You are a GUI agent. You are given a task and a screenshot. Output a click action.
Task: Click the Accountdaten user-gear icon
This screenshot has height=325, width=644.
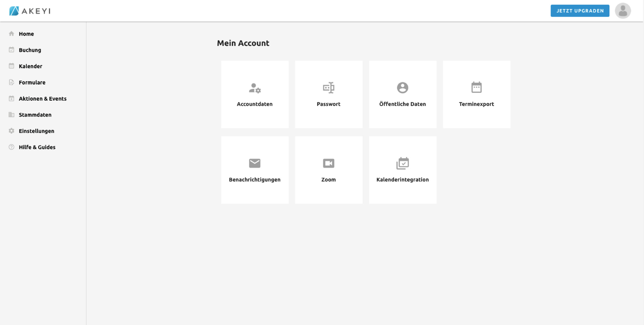click(x=255, y=88)
